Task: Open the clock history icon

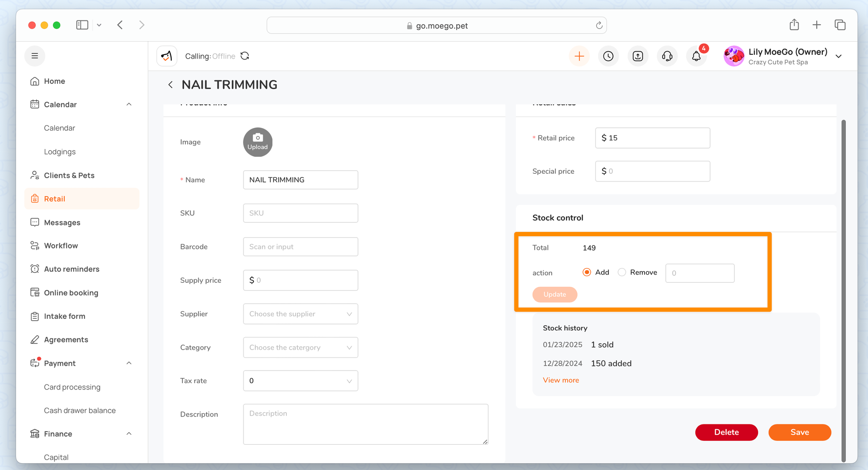Action: click(608, 56)
